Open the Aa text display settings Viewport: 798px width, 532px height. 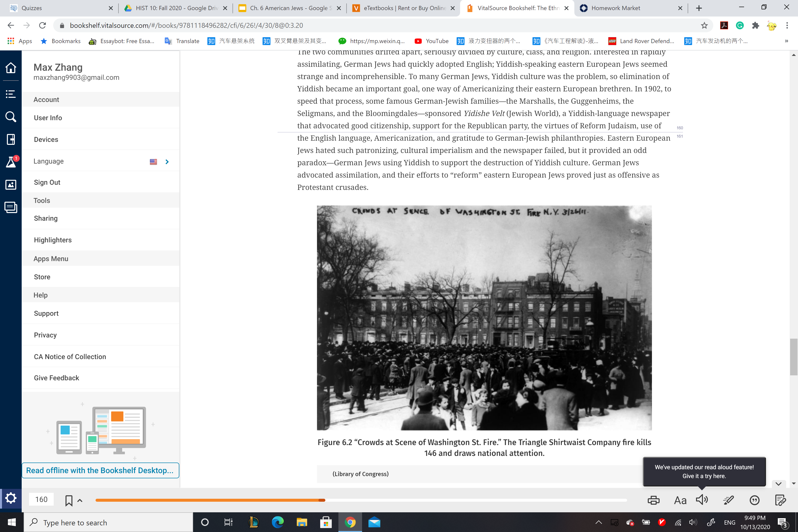(x=680, y=500)
